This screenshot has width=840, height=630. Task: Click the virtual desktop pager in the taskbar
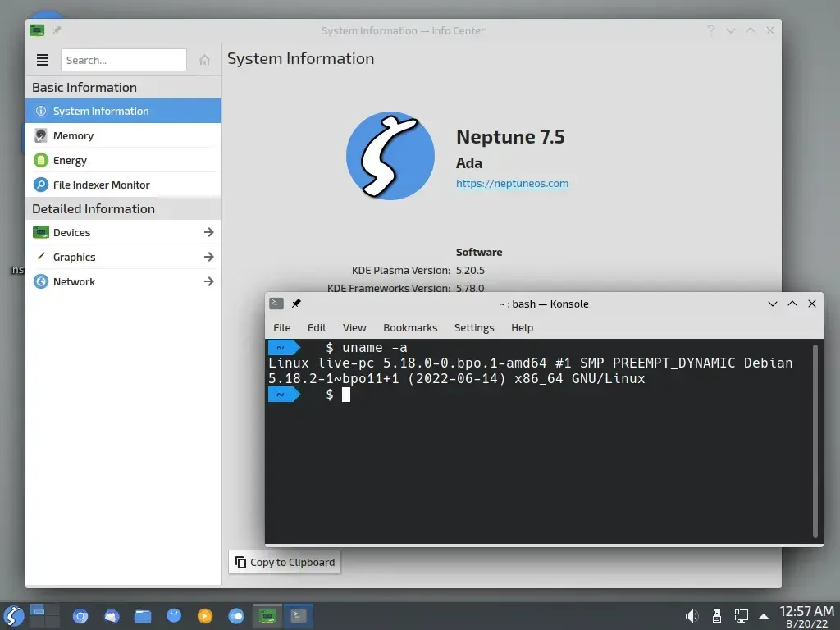click(x=44, y=616)
